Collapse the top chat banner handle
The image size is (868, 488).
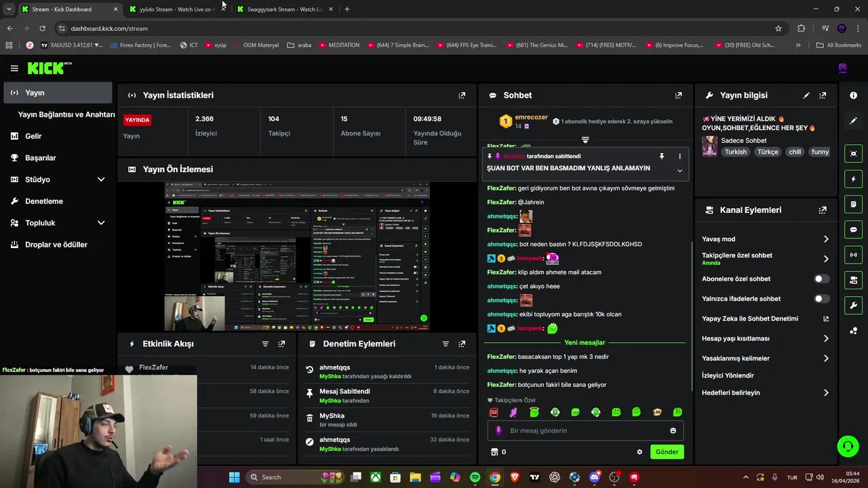tap(585, 140)
